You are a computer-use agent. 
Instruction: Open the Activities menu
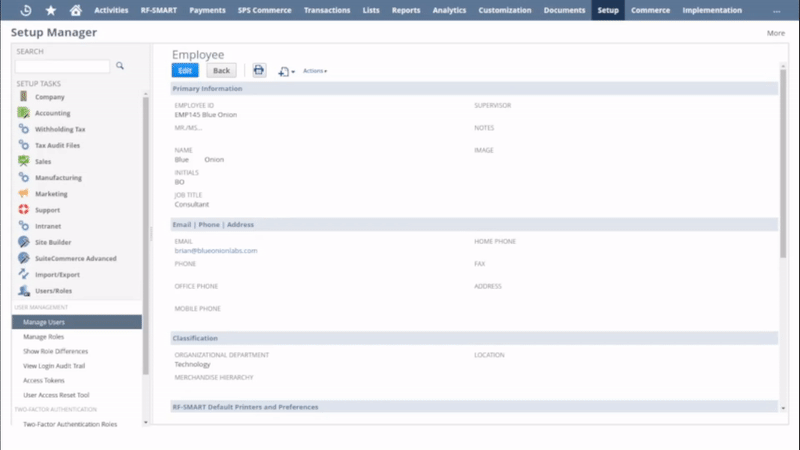[111, 10]
